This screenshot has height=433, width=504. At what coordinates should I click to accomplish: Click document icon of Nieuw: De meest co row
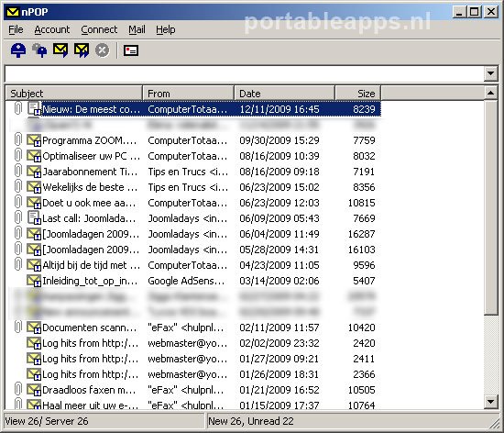tap(34, 109)
